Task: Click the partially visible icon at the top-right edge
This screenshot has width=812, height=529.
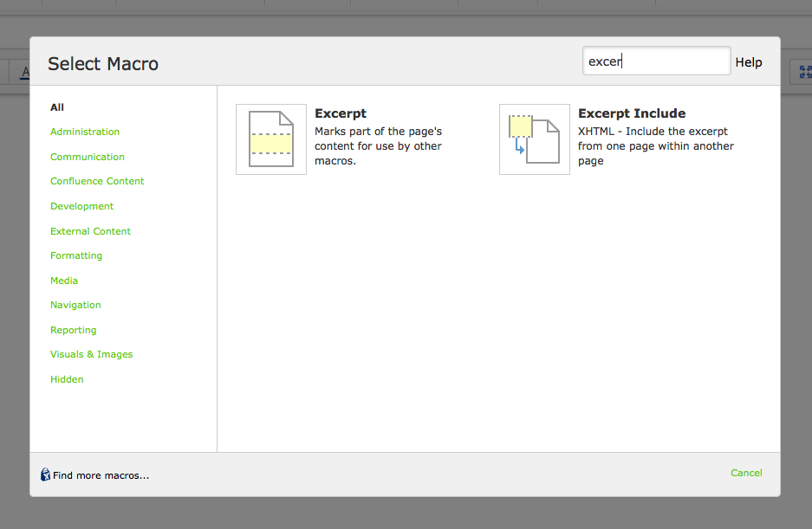Action: tap(804, 73)
